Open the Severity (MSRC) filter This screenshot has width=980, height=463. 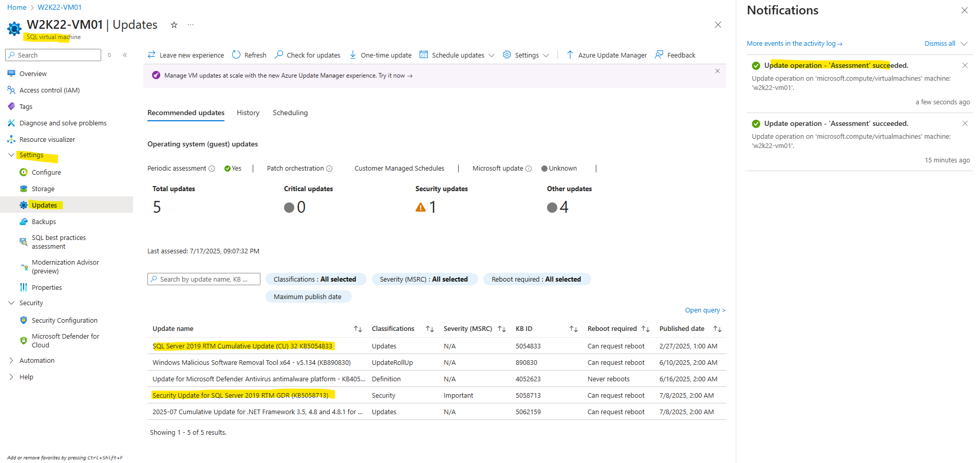pyautogui.click(x=424, y=279)
